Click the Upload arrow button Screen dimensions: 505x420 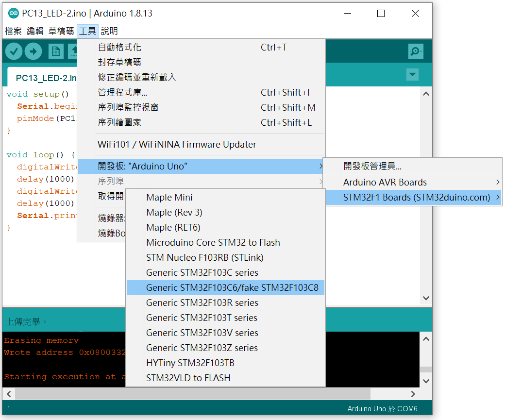(x=34, y=51)
